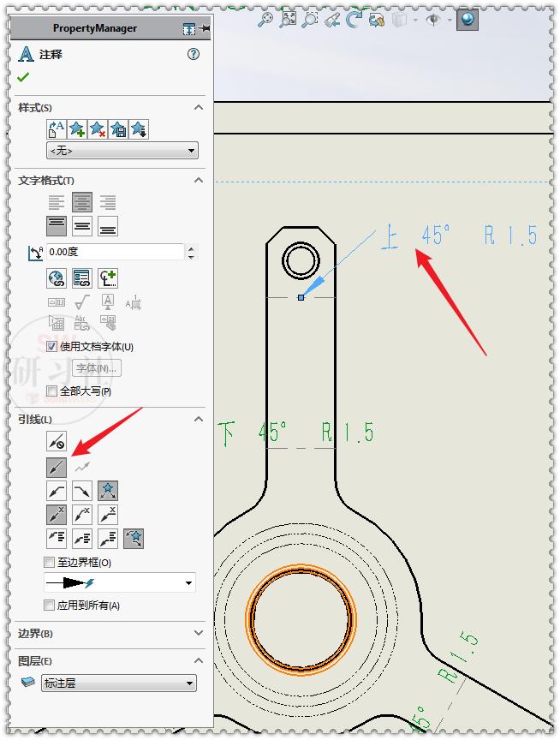Viewport: 560px width, 740px height.
Task: Expand the 边界 section
Action: 199,633
